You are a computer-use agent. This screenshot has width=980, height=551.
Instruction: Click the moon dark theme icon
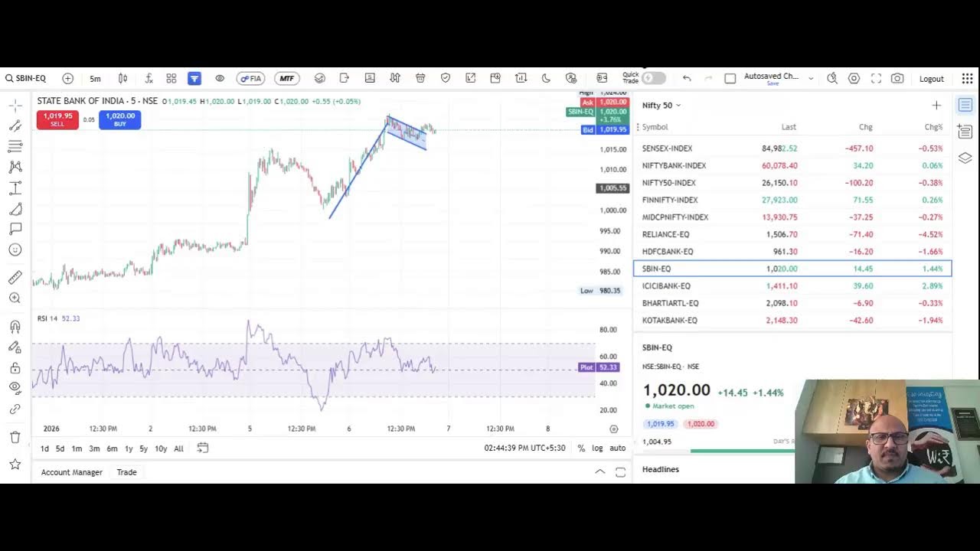coord(546,78)
